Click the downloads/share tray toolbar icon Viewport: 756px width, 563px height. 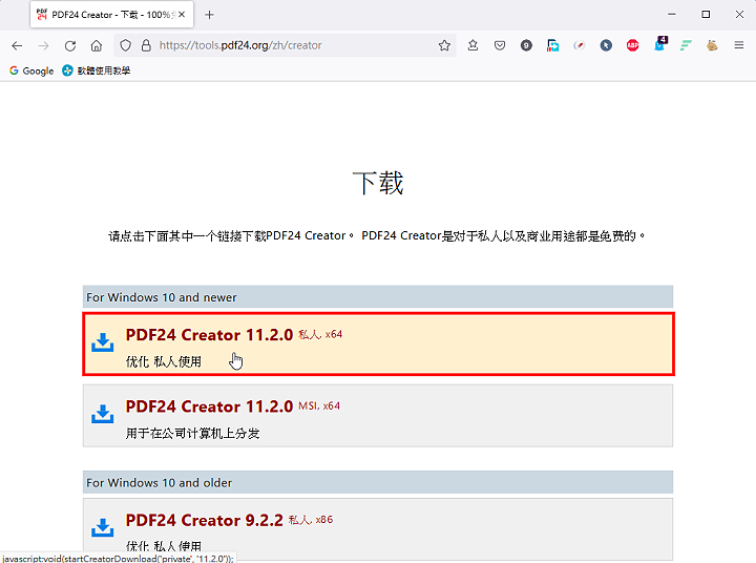[473, 46]
